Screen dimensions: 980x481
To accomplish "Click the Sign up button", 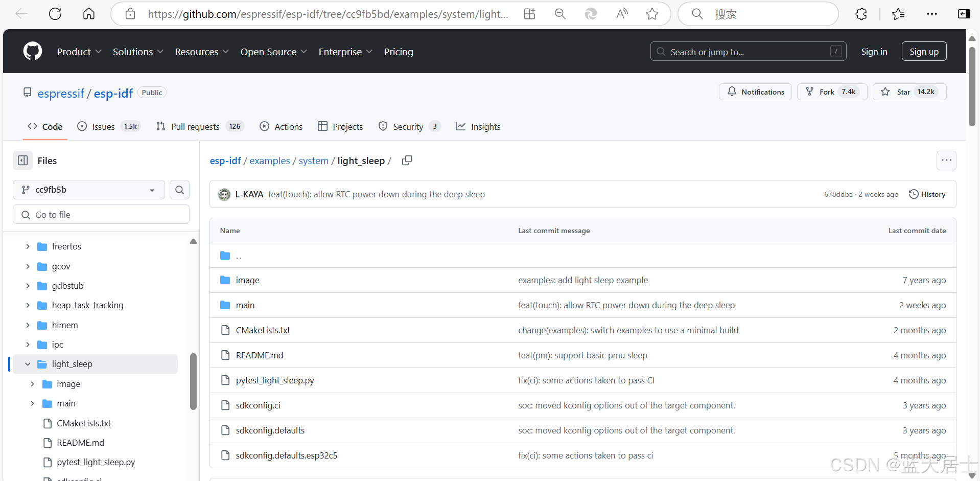I will (924, 52).
